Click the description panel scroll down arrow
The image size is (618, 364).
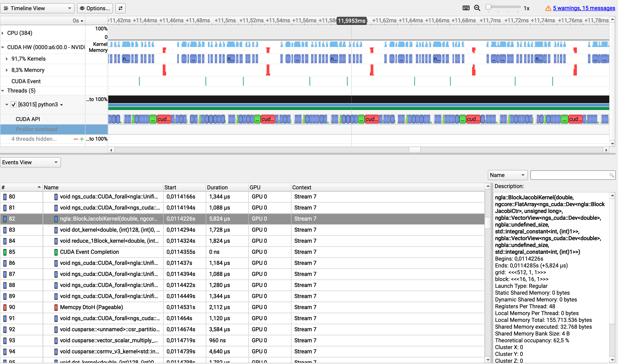612,360
